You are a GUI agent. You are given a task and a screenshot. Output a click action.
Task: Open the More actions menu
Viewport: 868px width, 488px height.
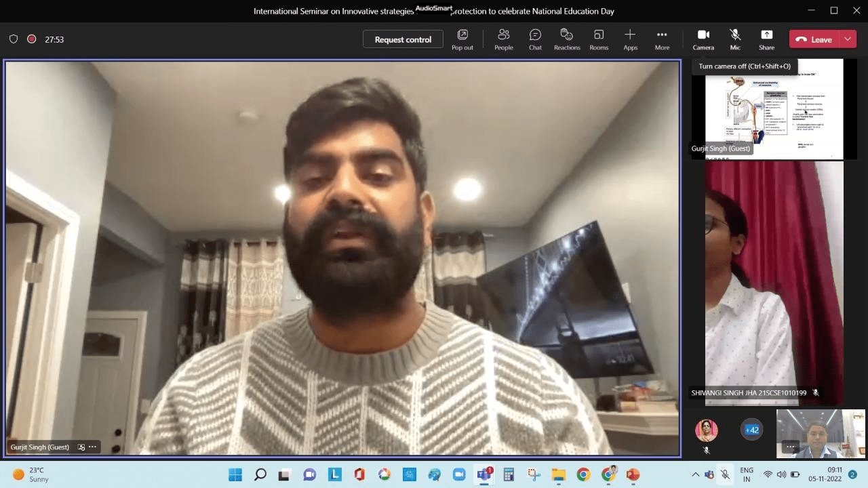[662, 39]
